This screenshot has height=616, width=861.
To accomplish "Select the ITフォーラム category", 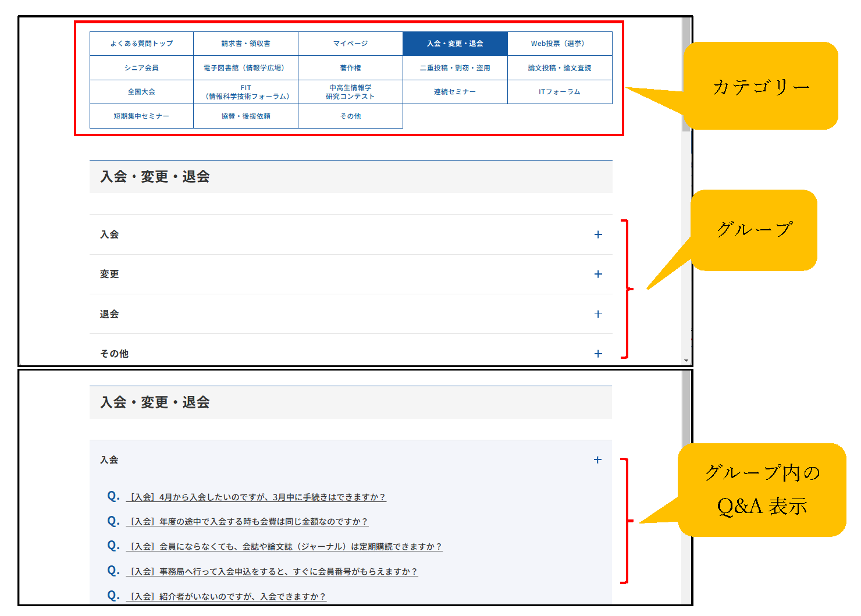I will coord(559,92).
